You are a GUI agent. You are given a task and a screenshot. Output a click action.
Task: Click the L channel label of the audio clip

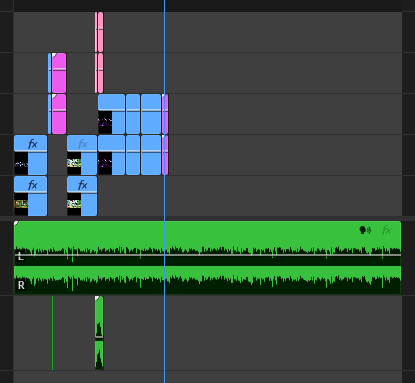(21, 256)
